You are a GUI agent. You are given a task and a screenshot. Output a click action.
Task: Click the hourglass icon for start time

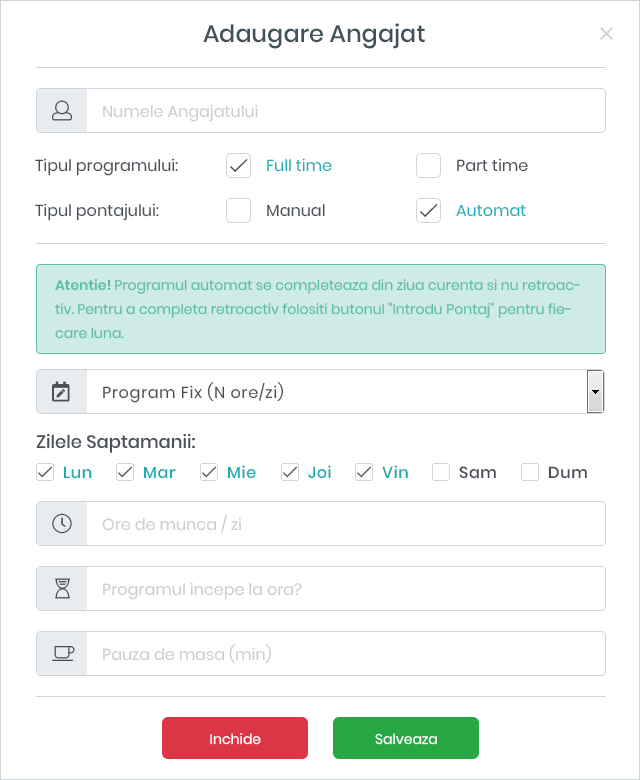62,589
